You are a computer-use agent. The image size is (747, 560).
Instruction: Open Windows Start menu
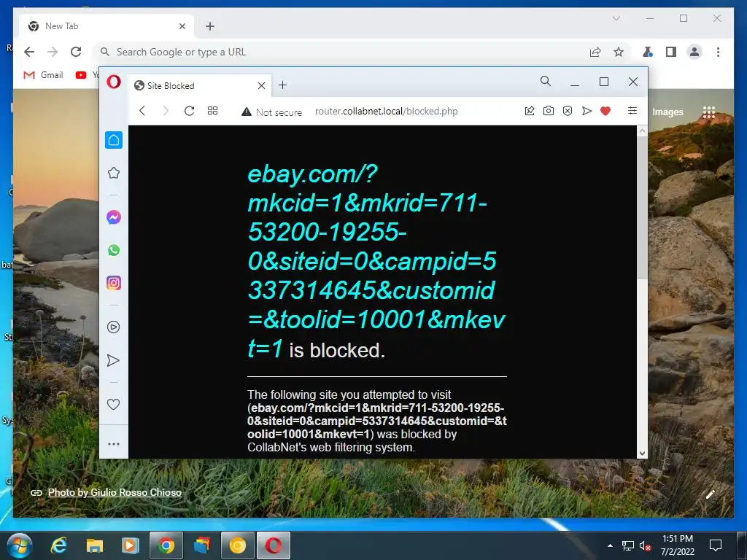pos(20,545)
